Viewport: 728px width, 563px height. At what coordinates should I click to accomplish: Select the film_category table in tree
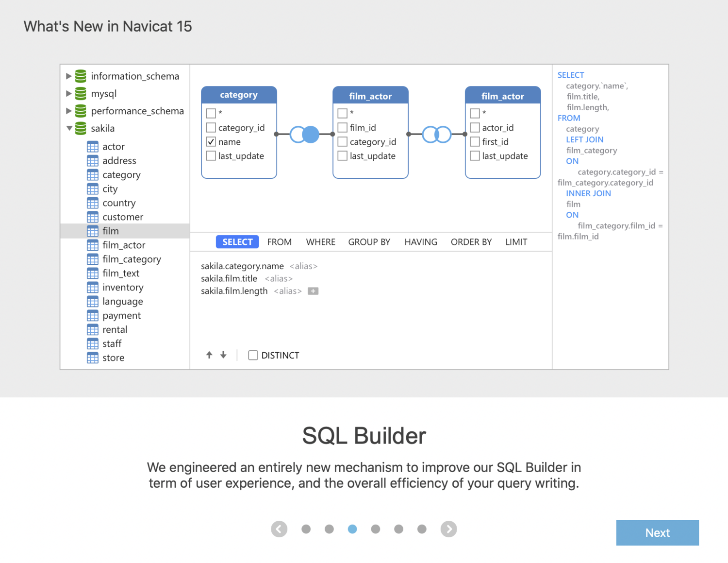click(x=125, y=259)
